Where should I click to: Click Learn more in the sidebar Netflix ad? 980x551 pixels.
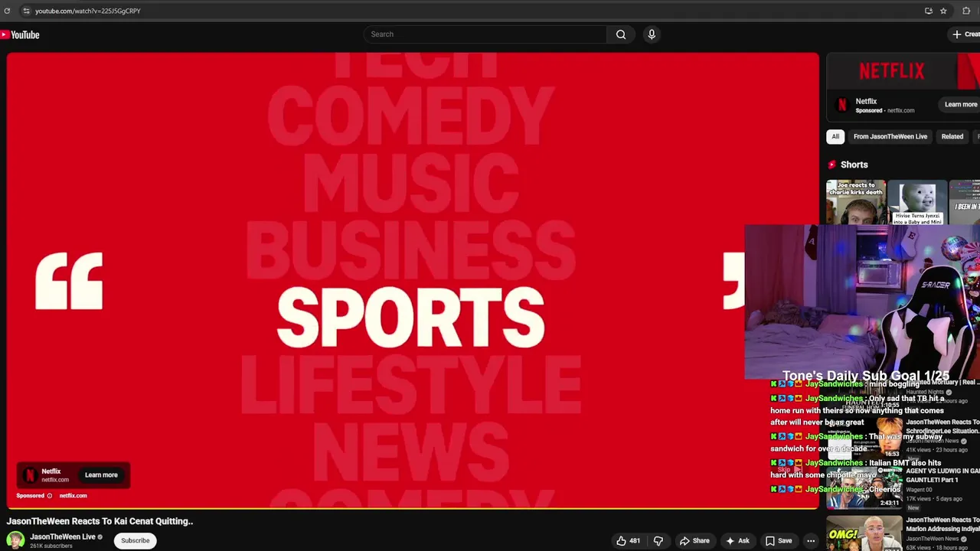tap(961, 105)
